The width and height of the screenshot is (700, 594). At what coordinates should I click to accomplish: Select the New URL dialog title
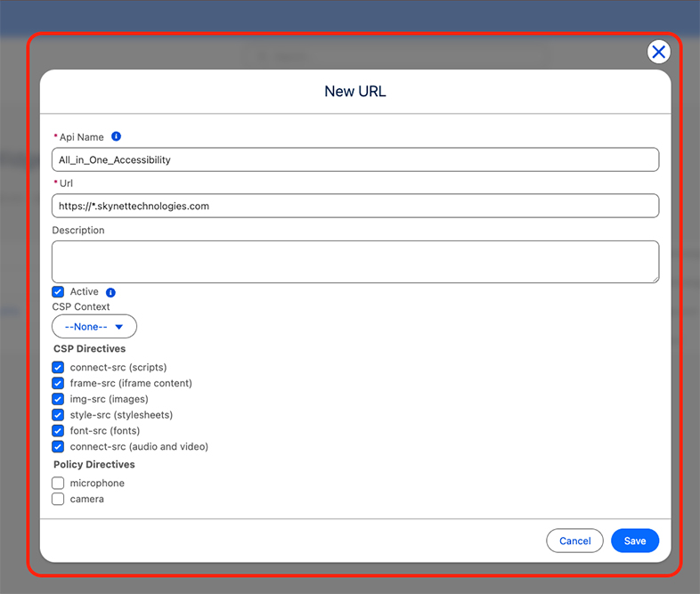[x=355, y=91]
